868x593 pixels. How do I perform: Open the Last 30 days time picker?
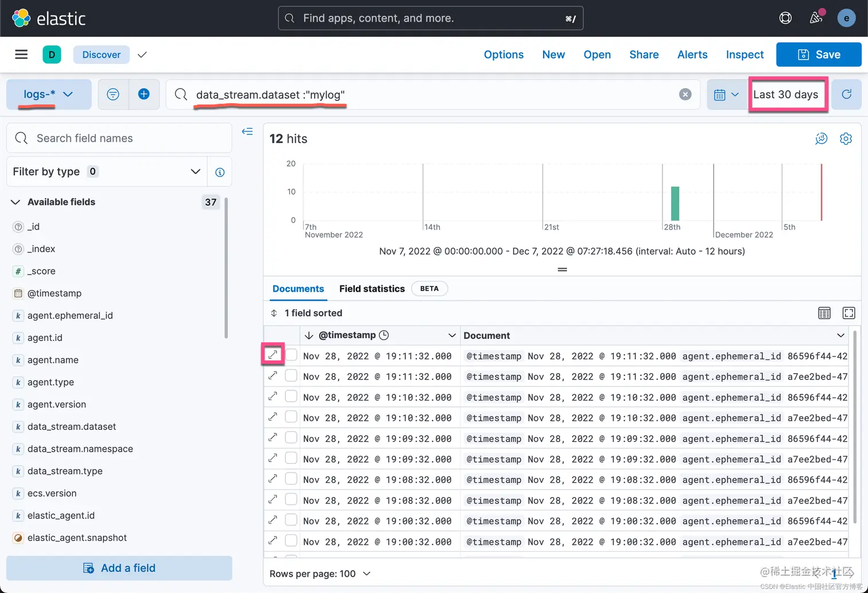pyautogui.click(x=786, y=95)
